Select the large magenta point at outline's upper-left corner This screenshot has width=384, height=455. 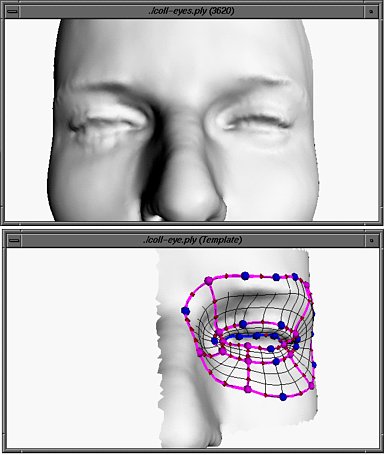(x=208, y=281)
